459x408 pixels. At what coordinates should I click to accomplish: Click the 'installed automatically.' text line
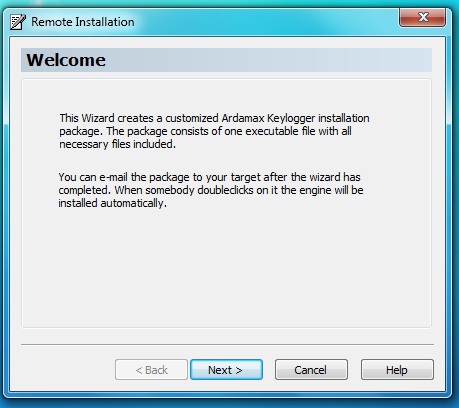(x=112, y=203)
